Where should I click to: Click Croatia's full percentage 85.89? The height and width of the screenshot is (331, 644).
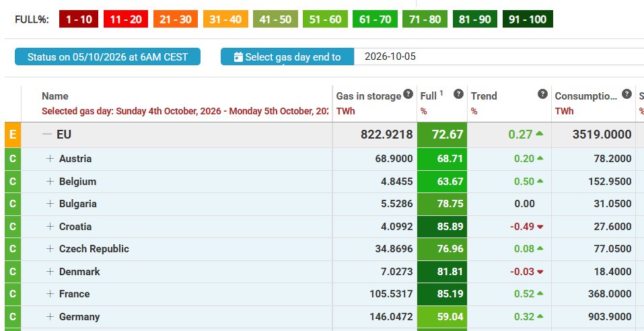[x=450, y=226]
